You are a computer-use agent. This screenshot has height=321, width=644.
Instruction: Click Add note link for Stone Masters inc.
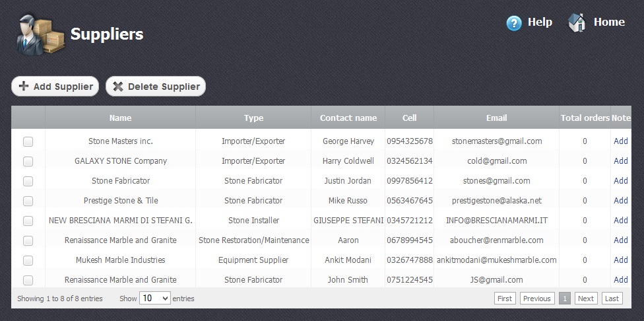coord(620,141)
